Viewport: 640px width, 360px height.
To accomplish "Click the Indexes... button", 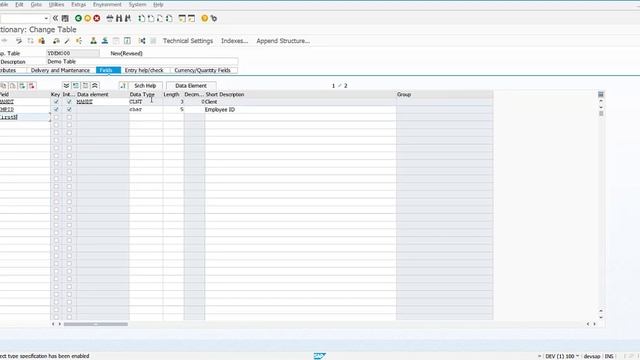I will [x=234, y=41].
